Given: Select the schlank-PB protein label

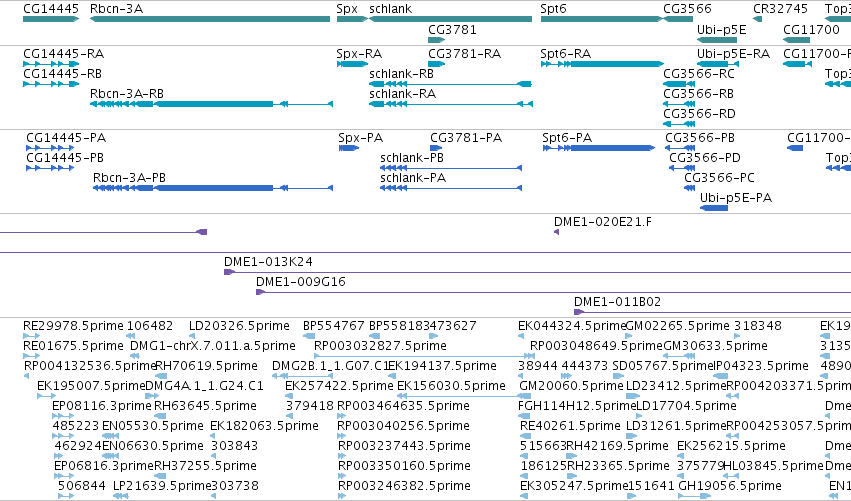Looking at the screenshot, I should 412,158.
